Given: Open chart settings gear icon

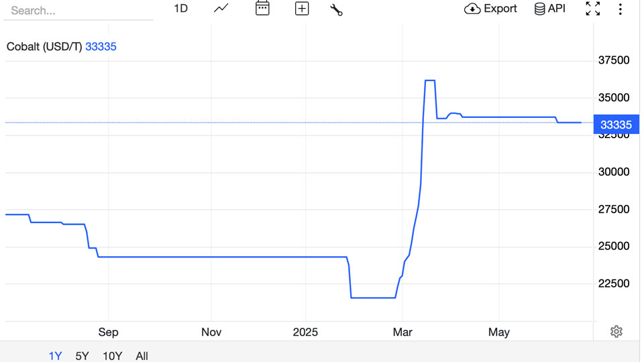Looking at the screenshot, I should pyautogui.click(x=616, y=332).
